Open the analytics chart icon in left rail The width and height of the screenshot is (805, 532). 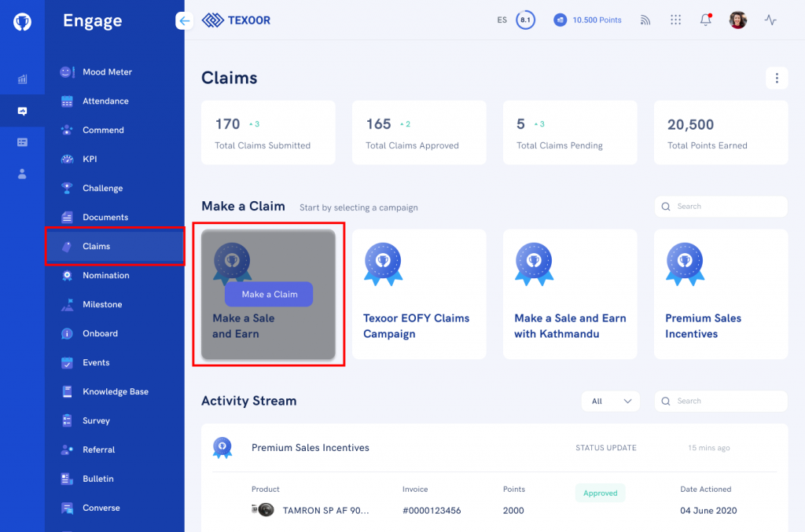pyautogui.click(x=22, y=79)
